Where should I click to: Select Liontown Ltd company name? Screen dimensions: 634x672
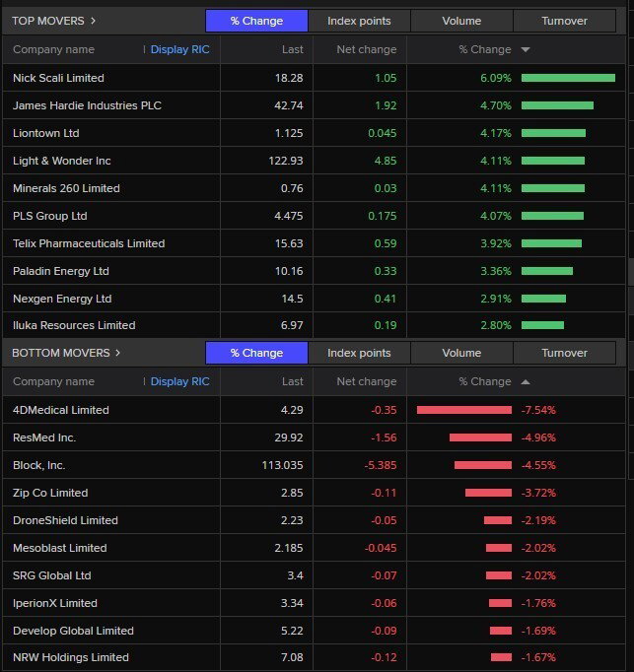46,133
